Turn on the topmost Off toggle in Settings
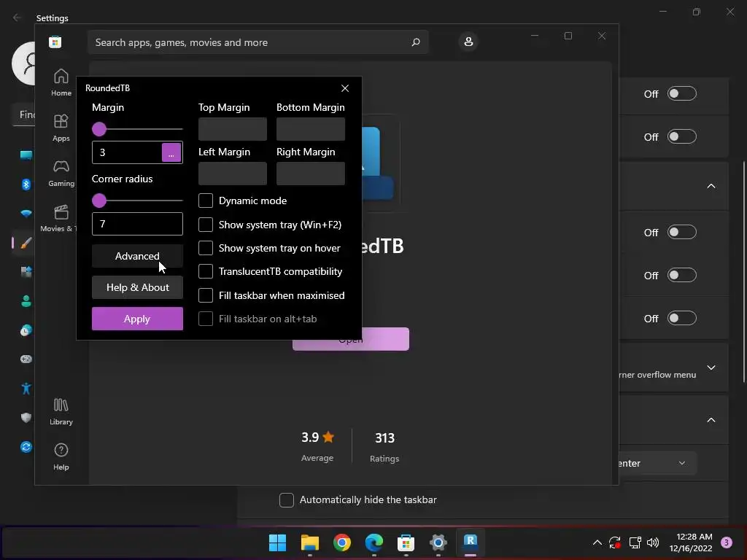Screen dimensions: 747x560 tap(682, 94)
